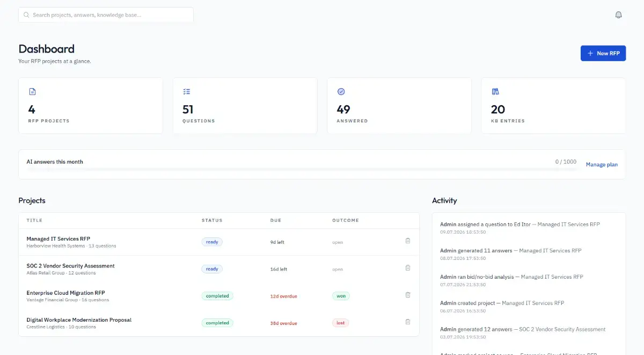Sort projects by the Due column header
Image resolution: width=644 pixels, height=355 pixels.
(276, 220)
